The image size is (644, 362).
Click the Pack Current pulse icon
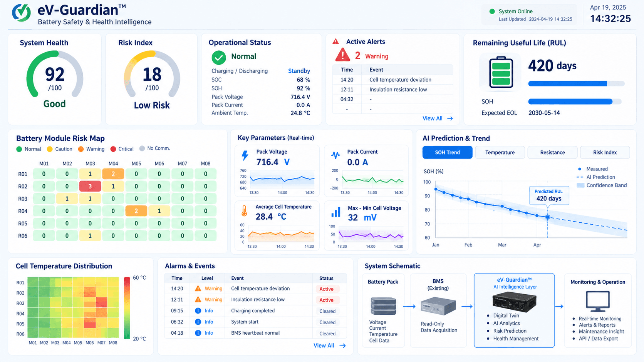335,155
